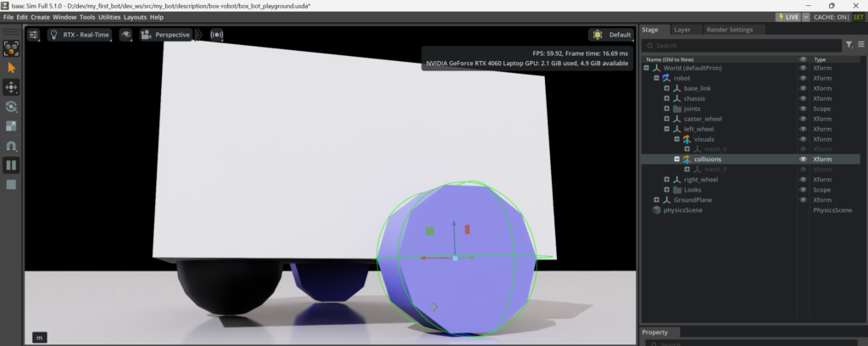The width and height of the screenshot is (868, 346).
Task: Collapse the left_wheel tree node
Action: [x=667, y=129]
